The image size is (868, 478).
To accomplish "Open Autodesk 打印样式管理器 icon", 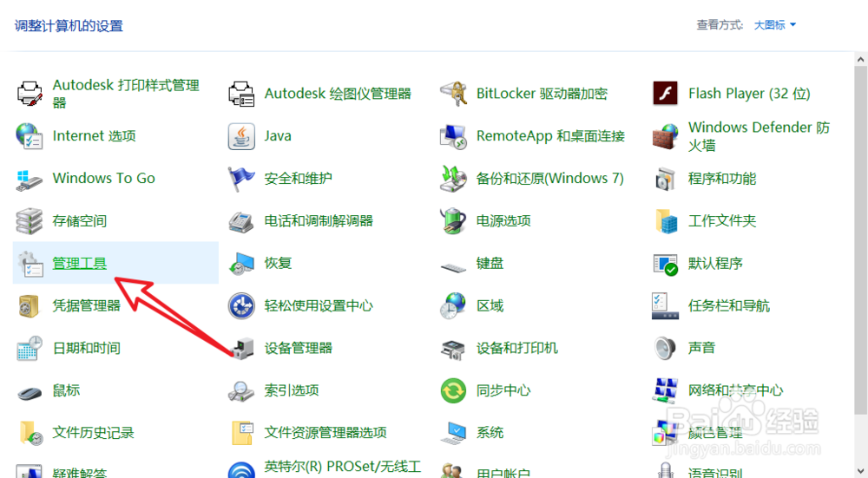I will 30,94.
